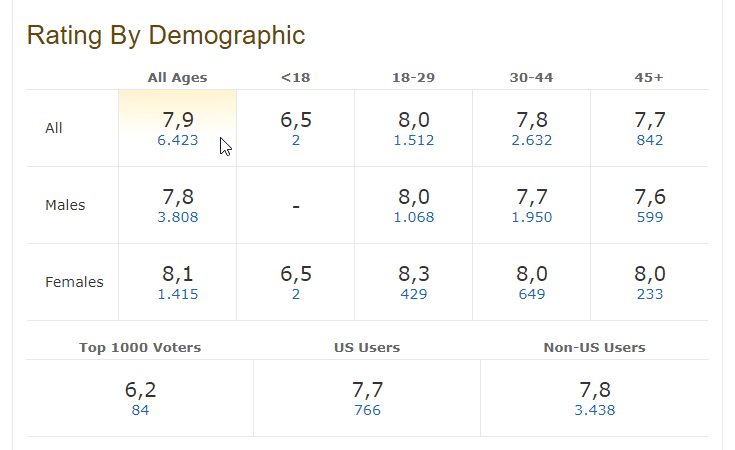Select the 30-44 vote count 2.632
735x450 pixels.
point(532,141)
